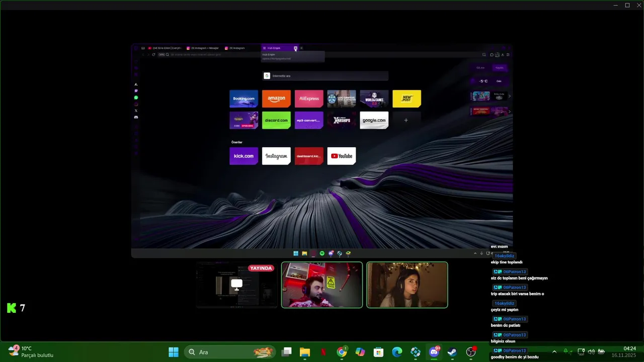Open the World of Tanks speed dial tile
Viewport: 644px width, 362px height.
(x=374, y=99)
